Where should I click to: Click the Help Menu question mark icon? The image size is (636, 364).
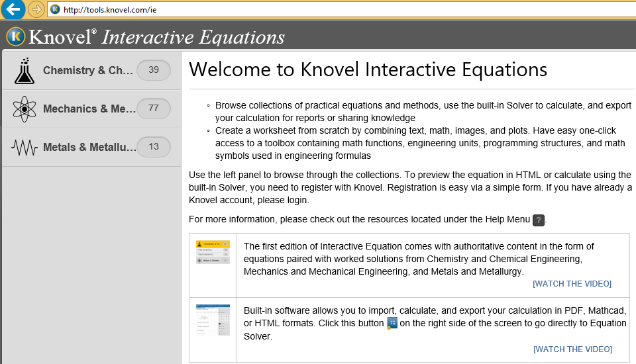[538, 220]
